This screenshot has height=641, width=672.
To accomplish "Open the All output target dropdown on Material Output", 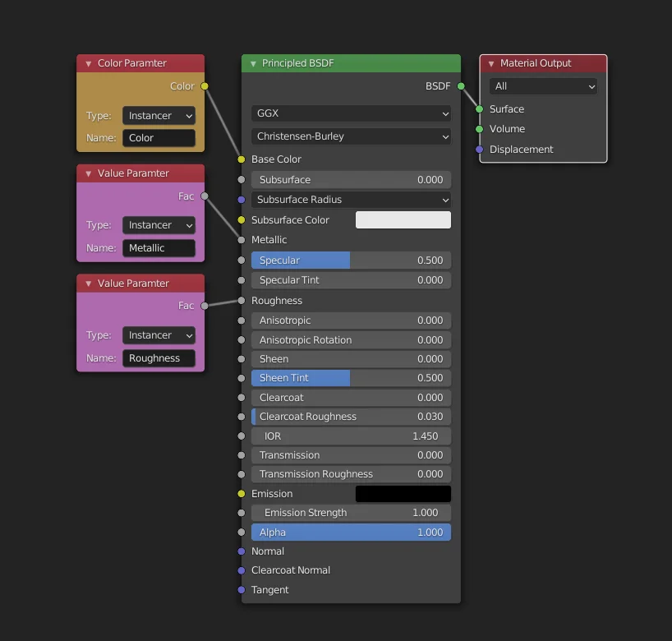I will coord(543,86).
